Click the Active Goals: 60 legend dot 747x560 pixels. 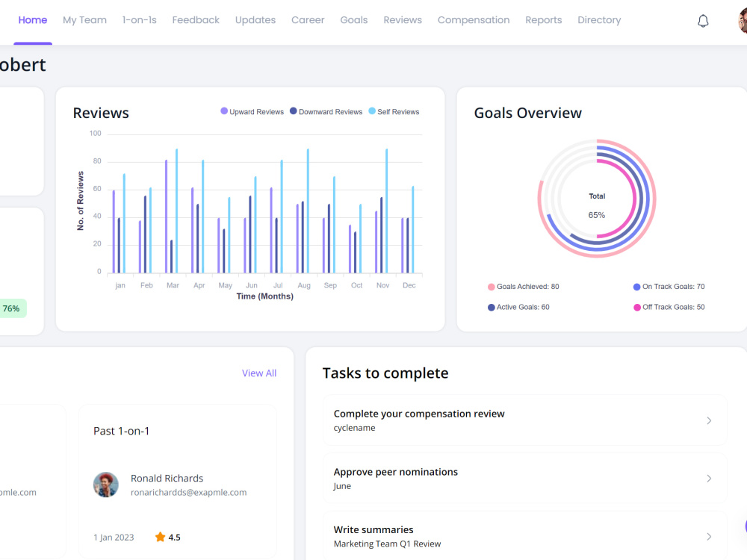click(492, 307)
